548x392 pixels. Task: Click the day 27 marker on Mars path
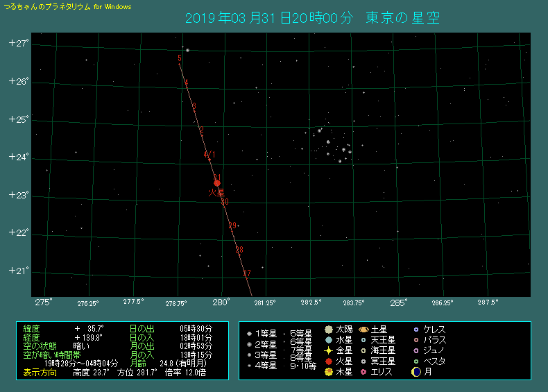point(247,273)
